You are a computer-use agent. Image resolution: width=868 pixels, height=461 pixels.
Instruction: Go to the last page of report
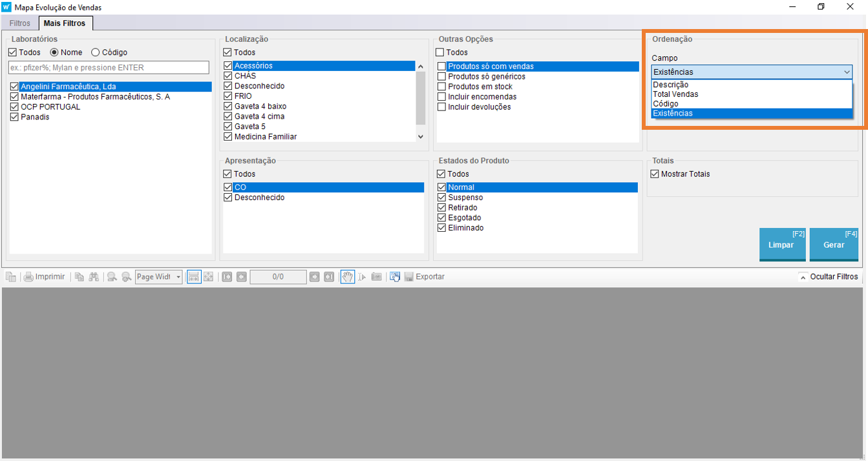click(x=329, y=277)
